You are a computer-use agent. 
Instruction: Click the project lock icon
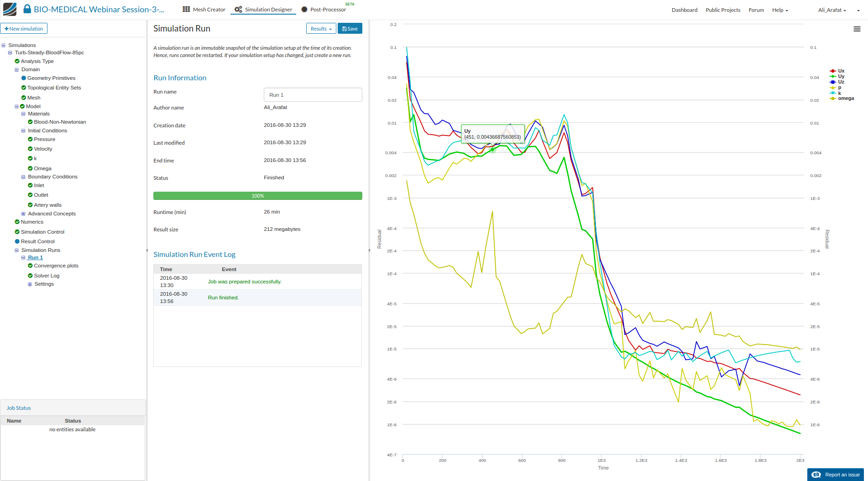click(27, 9)
